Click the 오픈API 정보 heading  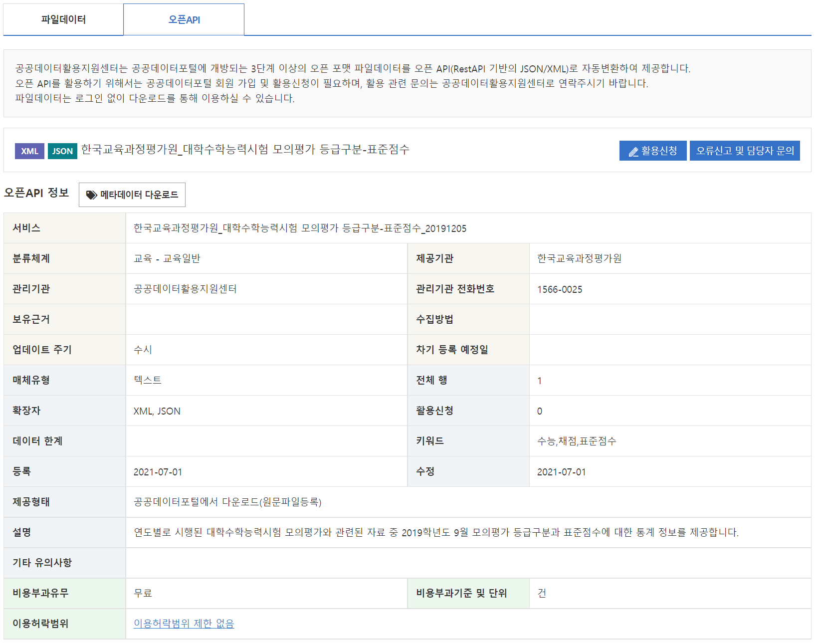(x=36, y=193)
